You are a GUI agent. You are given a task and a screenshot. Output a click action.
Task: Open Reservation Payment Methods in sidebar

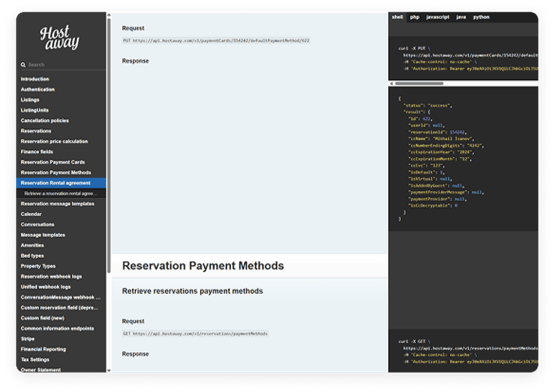[x=56, y=172]
